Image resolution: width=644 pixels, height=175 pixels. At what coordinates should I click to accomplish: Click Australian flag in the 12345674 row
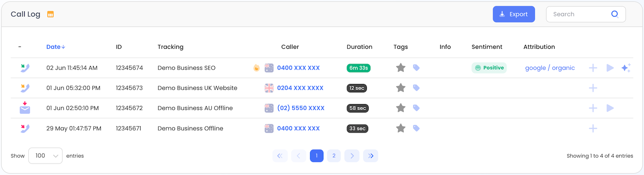pyautogui.click(x=269, y=68)
